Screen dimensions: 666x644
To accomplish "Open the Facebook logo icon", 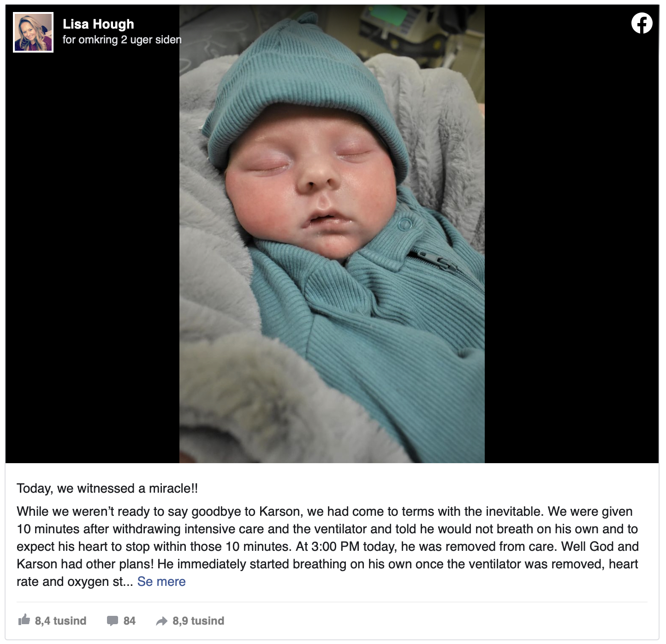I will tap(642, 23).
